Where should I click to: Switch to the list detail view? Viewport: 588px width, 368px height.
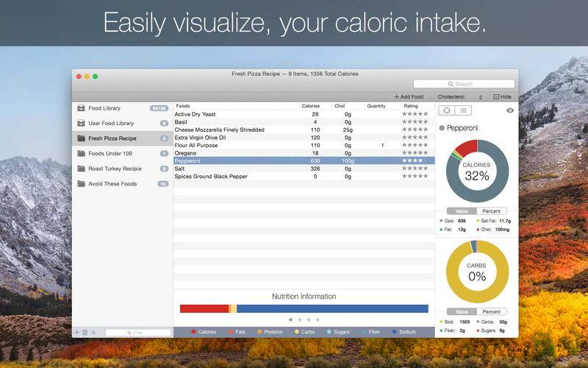point(464,110)
